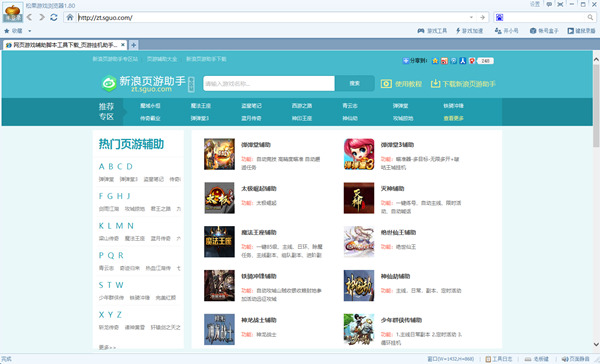
Task: Open 使用教程 tutorial link
Action: [401, 84]
